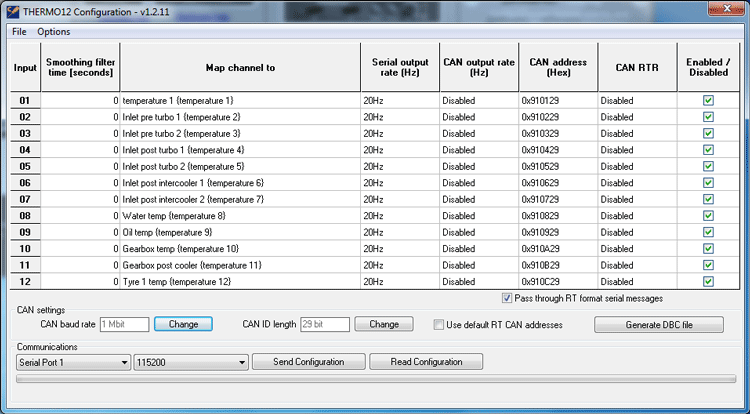Toggle enabled checkbox for input 12
The height and width of the screenshot is (414, 750).
(708, 282)
